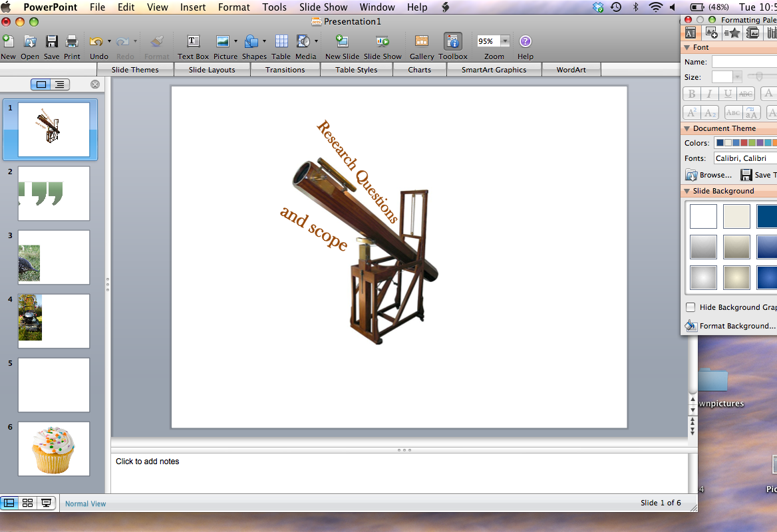Save the presentation with the Save icon
Image resolution: width=777 pixels, height=532 pixels.
point(51,42)
